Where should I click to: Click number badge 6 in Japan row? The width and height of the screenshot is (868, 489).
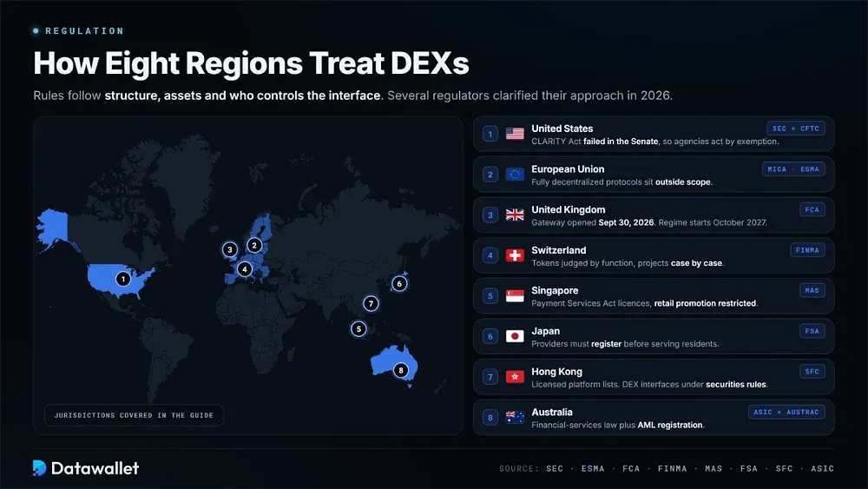490,336
